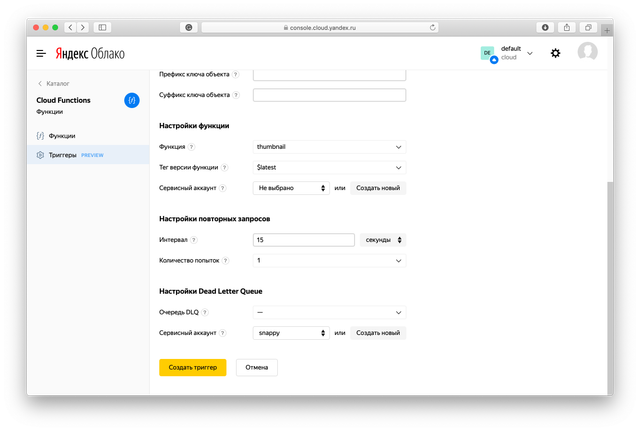The width and height of the screenshot is (640, 431).
Task: Open the Количество попыток dropdown
Action: [329, 260]
